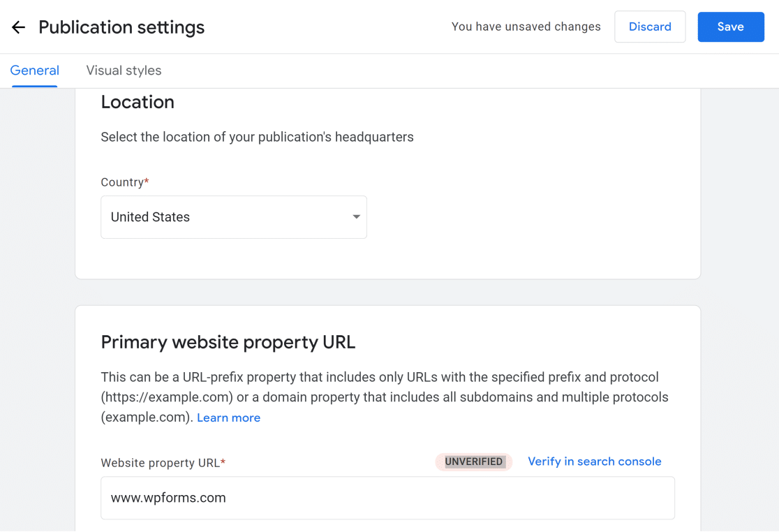This screenshot has height=532, width=779.
Task: Click the UNVERIFIED status badge
Action: click(x=473, y=461)
